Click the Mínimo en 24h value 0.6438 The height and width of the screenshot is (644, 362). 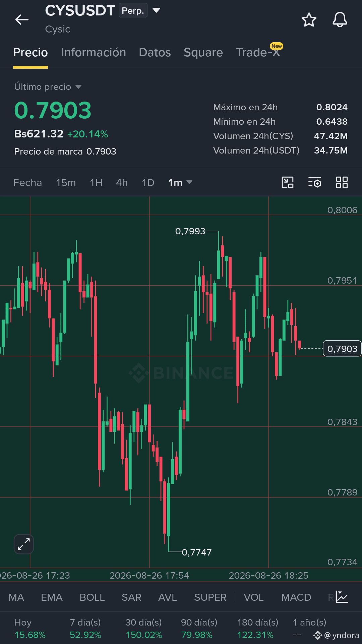332,122
